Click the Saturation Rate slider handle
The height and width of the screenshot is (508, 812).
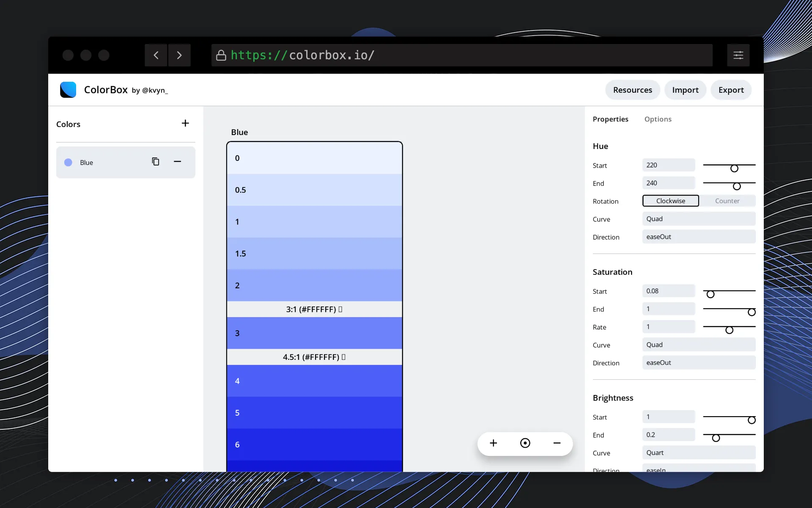click(x=729, y=330)
